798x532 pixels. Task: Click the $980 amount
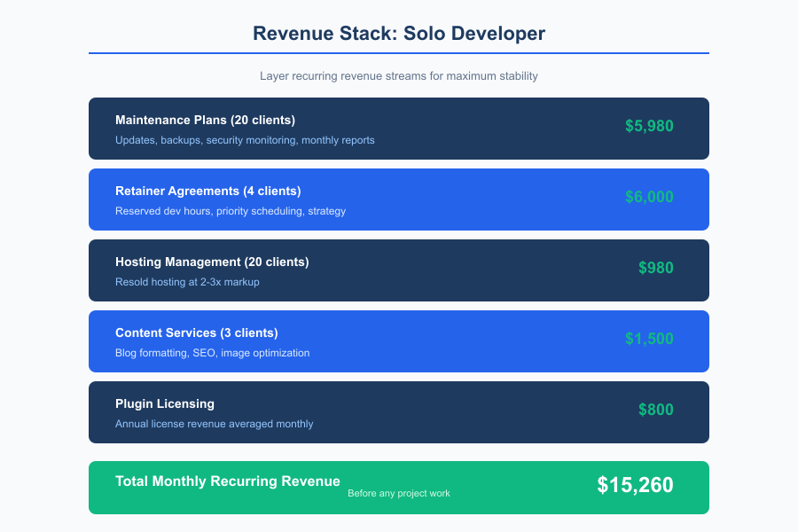point(655,268)
